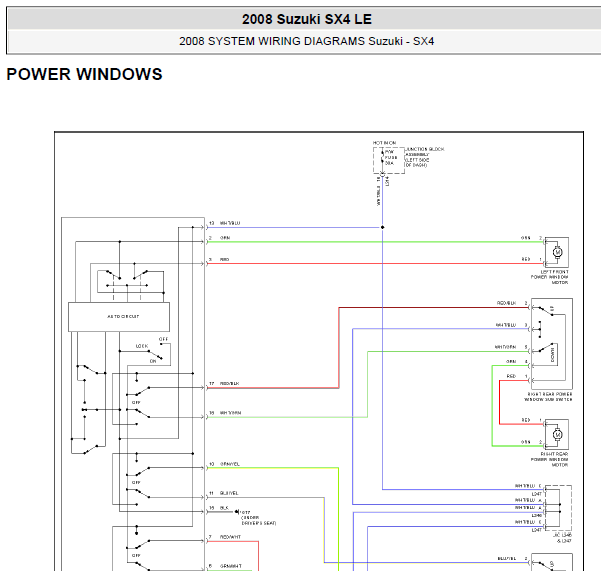Click the "HOT IN ON" label above fuse
The image size is (601, 571).
[x=384, y=143]
